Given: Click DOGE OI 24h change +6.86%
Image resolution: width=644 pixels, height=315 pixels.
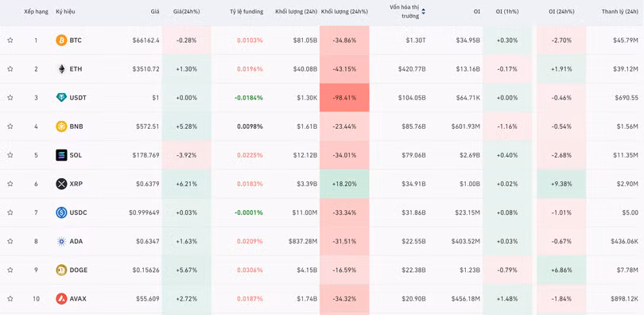Looking at the screenshot, I should pyautogui.click(x=561, y=270).
